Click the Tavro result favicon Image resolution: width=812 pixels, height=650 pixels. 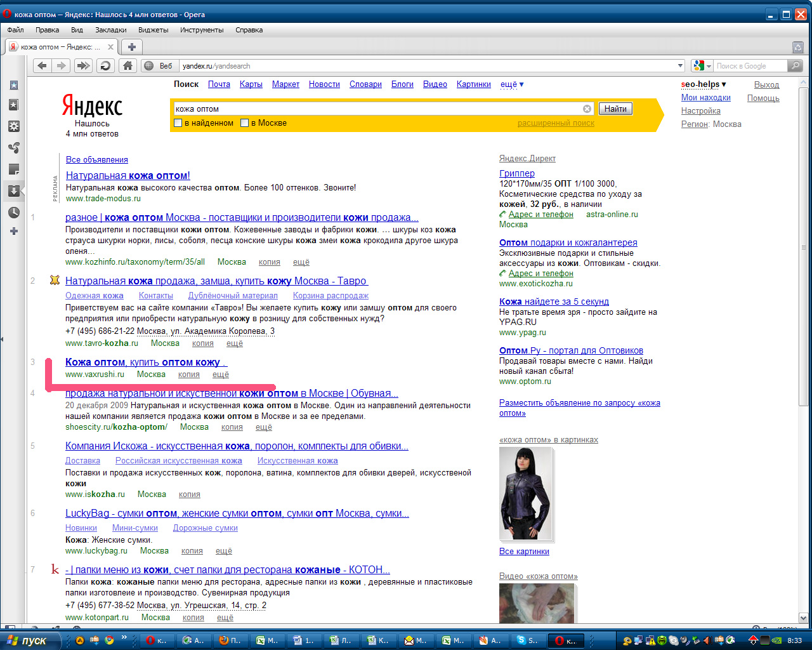tap(55, 280)
